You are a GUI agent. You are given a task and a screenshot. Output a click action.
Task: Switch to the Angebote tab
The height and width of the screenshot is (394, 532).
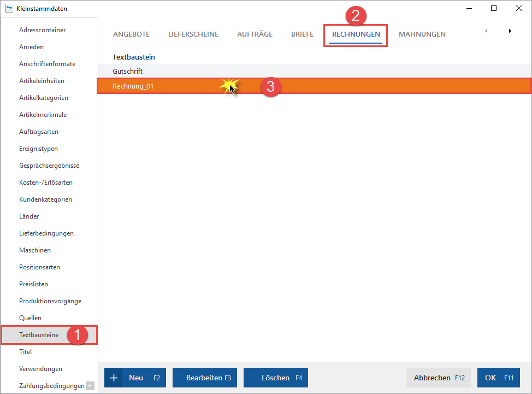click(x=131, y=34)
